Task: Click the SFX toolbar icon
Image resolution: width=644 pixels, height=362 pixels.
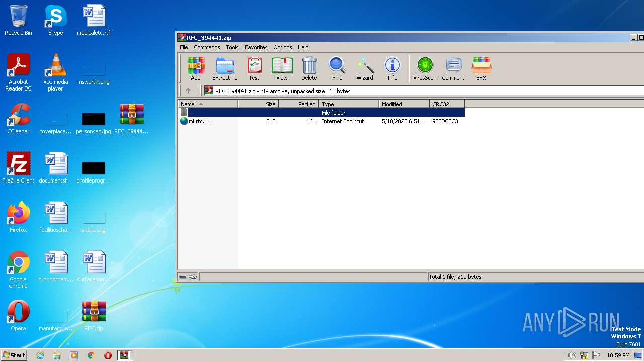Action: coord(481,69)
